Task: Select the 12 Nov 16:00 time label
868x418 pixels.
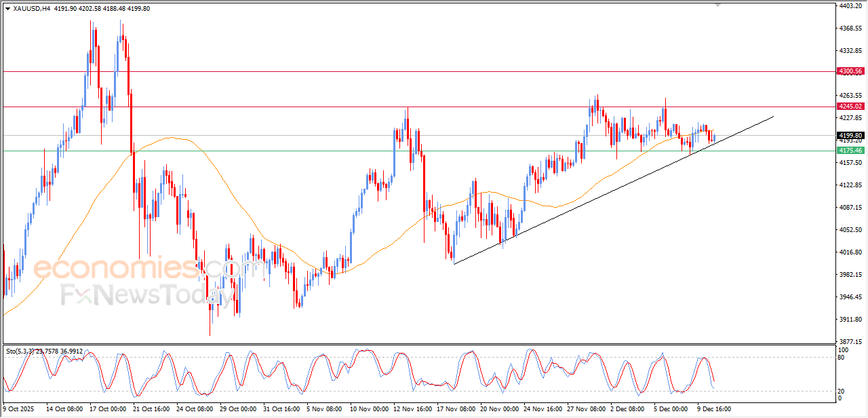Action: pos(413,409)
